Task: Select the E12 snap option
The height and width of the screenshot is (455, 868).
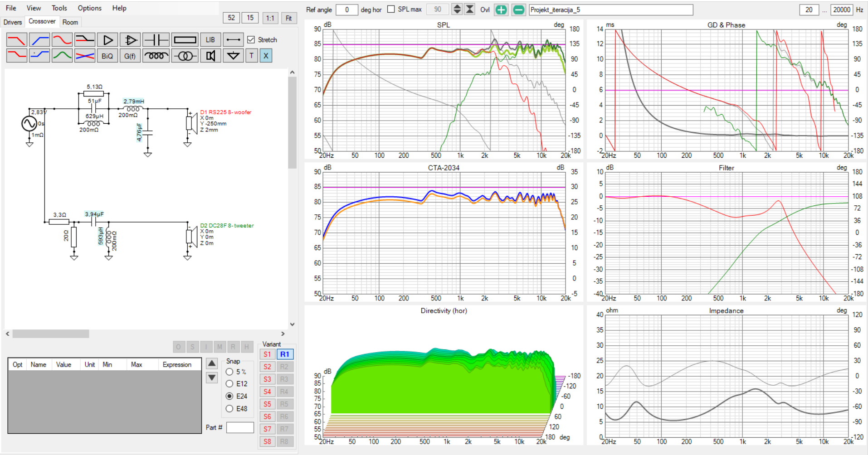Action: [x=229, y=384]
